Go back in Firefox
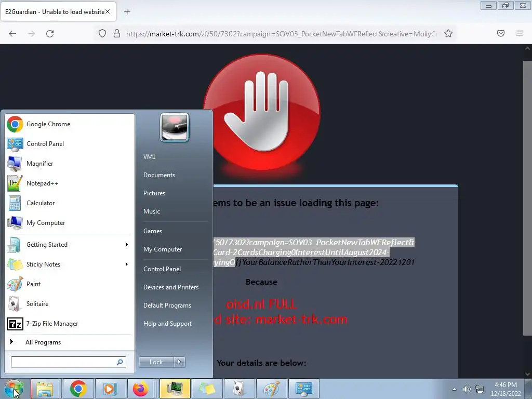 coord(12,34)
